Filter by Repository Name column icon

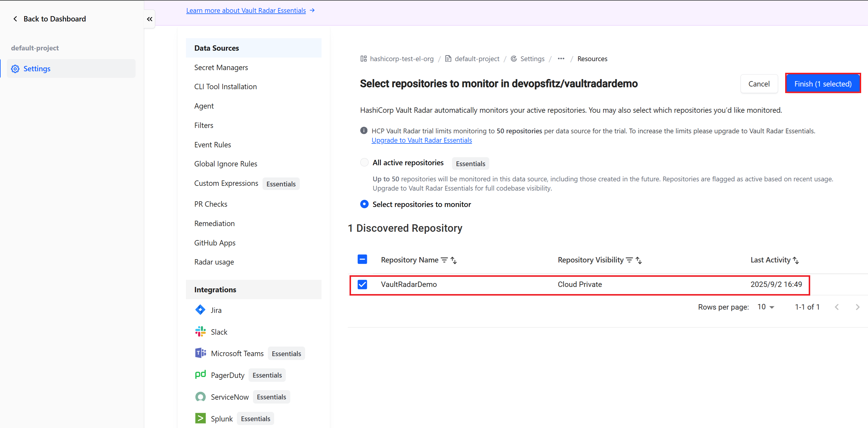point(444,260)
